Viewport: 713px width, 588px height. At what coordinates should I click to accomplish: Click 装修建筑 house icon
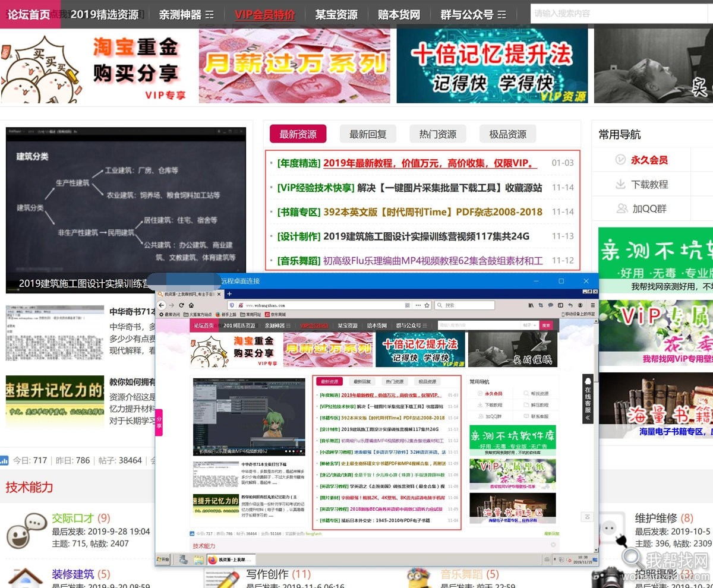pos(24,578)
